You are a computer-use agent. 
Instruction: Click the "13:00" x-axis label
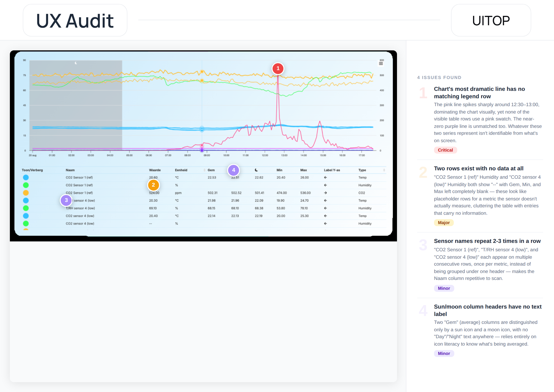tap(284, 155)
